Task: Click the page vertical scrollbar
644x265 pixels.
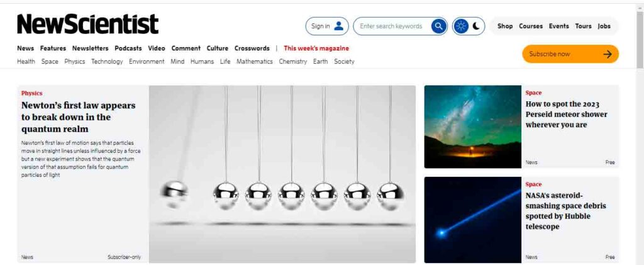Action: coord(640,132)
